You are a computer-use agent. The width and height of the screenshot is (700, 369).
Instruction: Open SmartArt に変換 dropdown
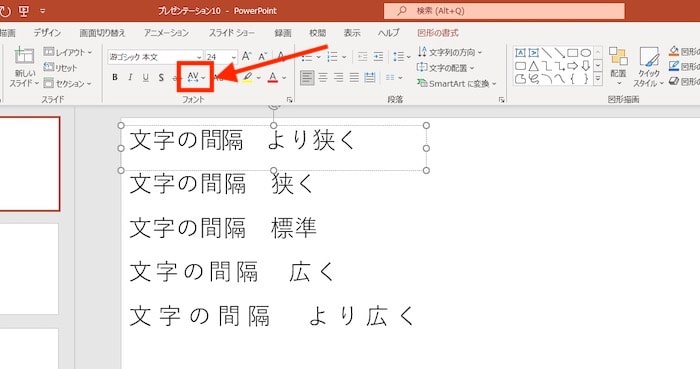[x=456, y=83]
